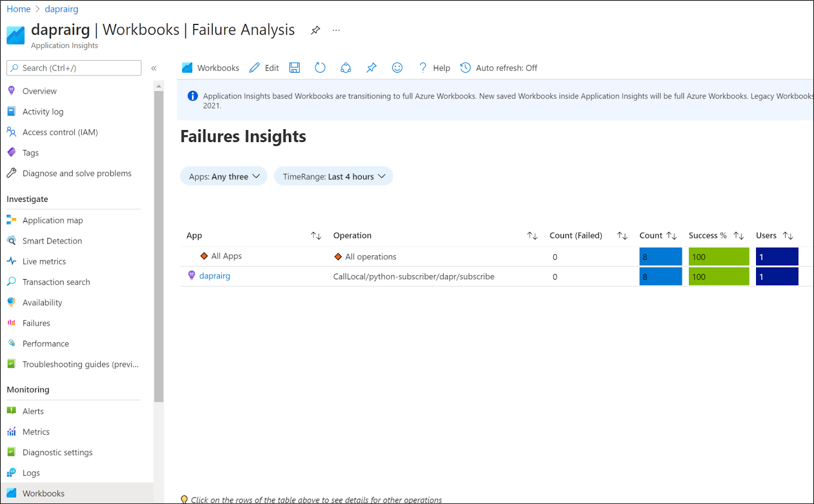Click the green Success bar in daprairg row
This screenshot has width=814, height=504.
click(x=719, y=277)
